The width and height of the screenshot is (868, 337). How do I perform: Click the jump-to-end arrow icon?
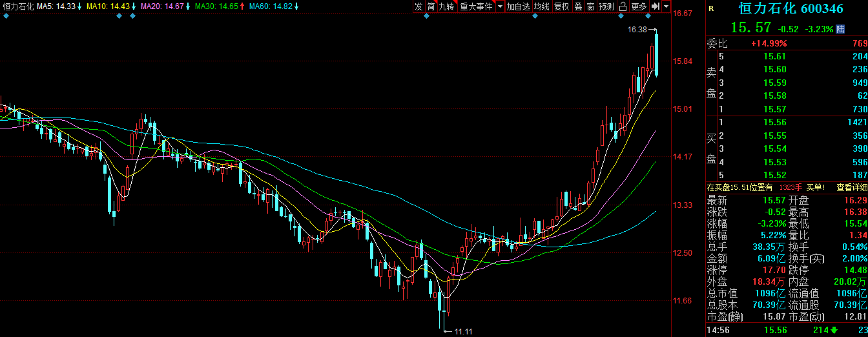coord(655,6)
